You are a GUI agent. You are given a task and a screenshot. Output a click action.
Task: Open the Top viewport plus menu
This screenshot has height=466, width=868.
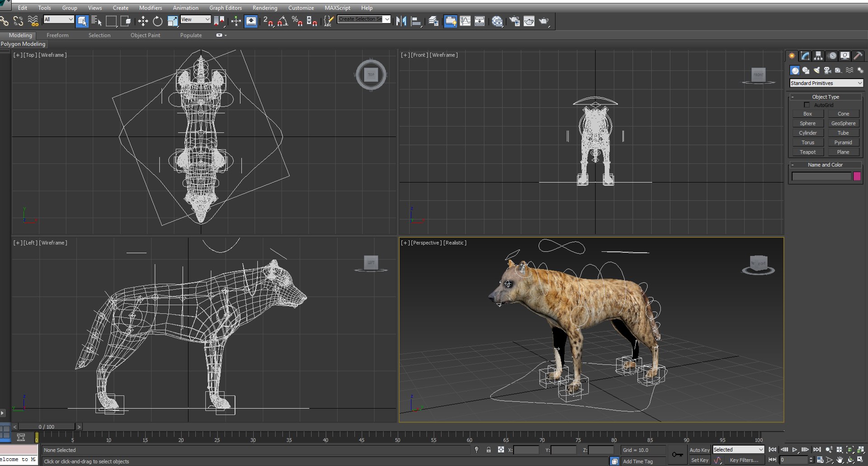tap(17, 55)
